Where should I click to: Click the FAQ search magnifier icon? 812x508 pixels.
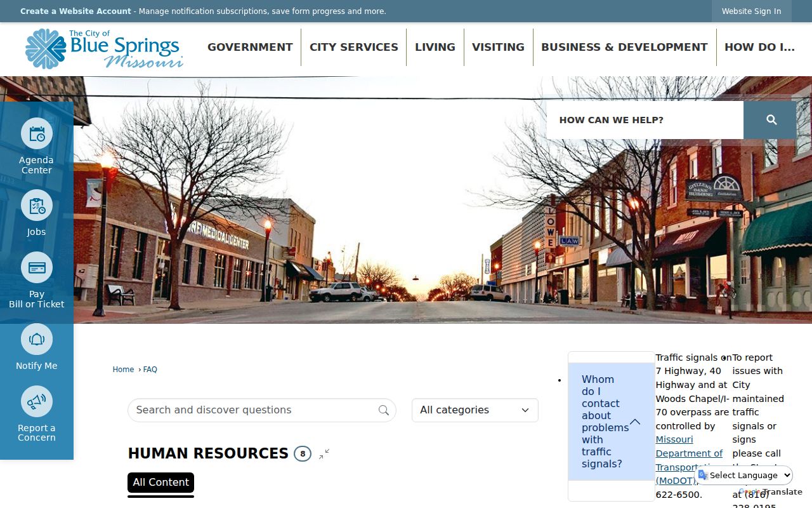[384, 410]
